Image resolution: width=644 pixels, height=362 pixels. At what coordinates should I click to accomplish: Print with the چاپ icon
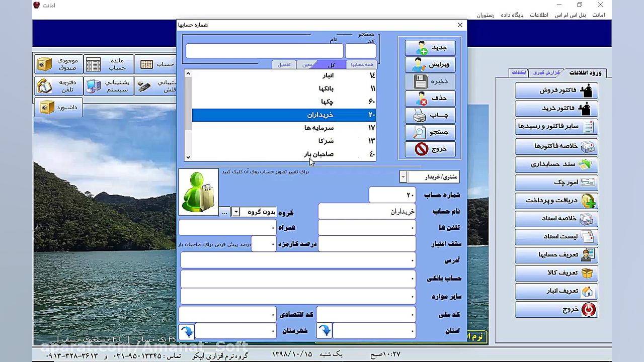tap(430, 115)
